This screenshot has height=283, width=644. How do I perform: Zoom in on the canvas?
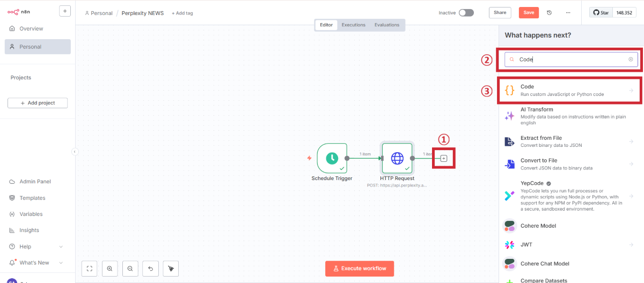109,269
